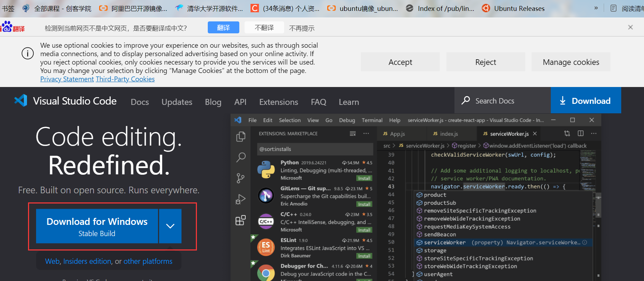Click the C/C++ extension logo
The width and height of the screenshot is (644, 281).
pos(266,221)
